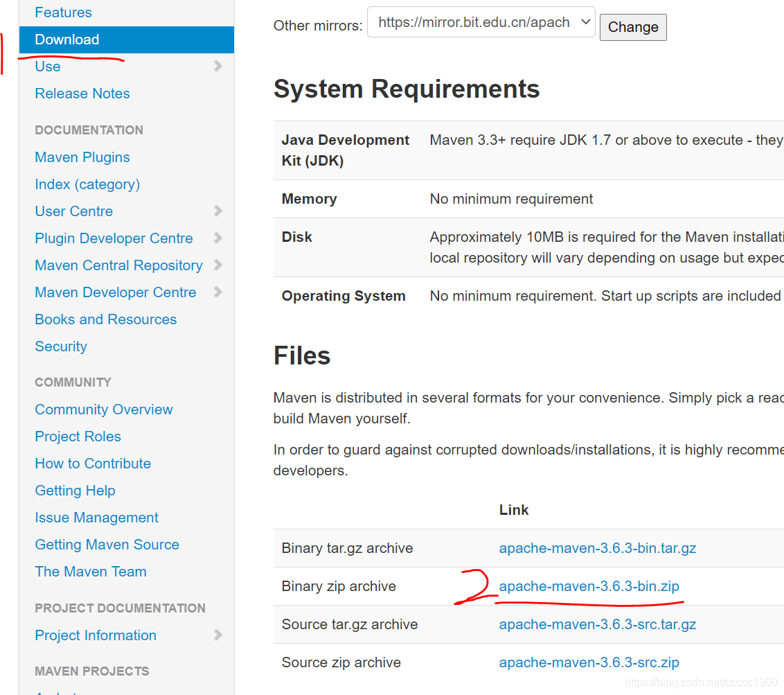Click the Binary zip archive cell
784x695 pixels.
pos(339,586)
